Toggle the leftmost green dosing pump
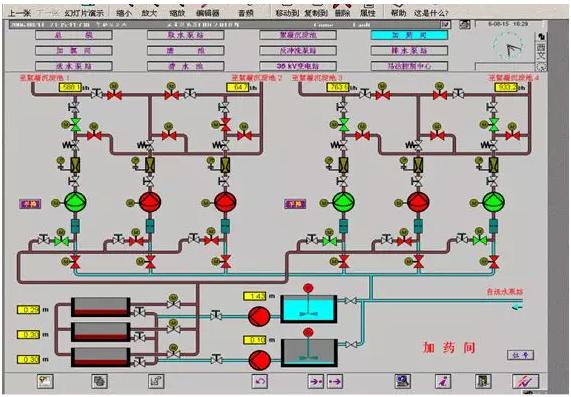 (x=75, y=202)
